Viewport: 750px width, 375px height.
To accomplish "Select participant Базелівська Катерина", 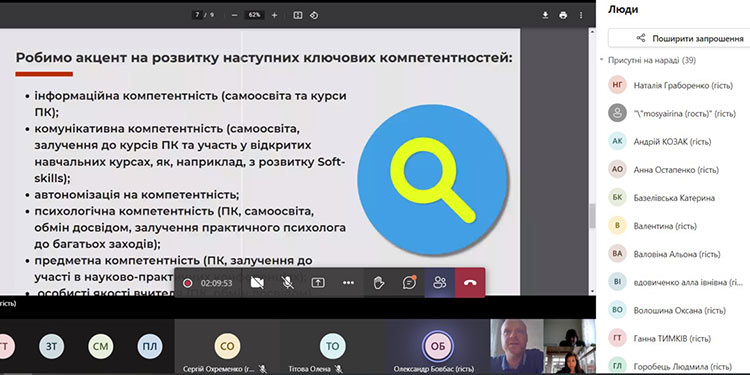I will [674, 198].
